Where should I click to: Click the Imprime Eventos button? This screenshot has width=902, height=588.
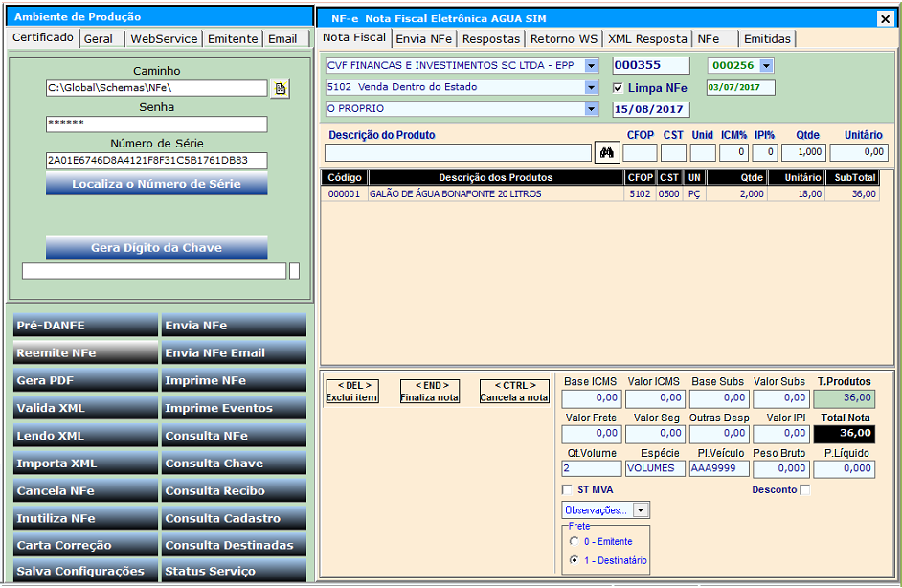(235, 408)
